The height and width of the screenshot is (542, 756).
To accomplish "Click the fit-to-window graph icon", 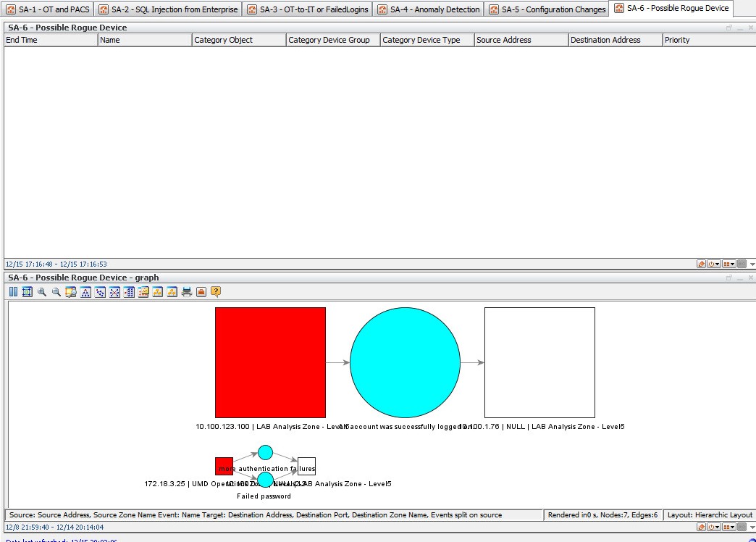I will [28, 292].
